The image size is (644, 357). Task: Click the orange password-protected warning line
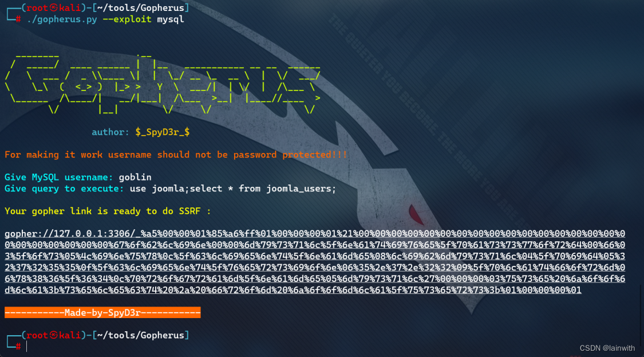(176, 155)
